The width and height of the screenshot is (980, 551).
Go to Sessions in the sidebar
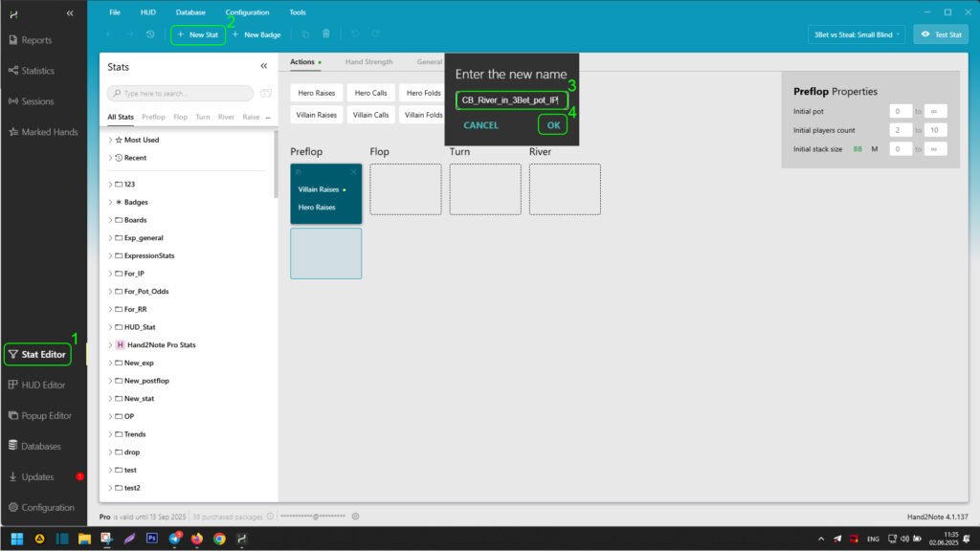(x=37, y=101)
